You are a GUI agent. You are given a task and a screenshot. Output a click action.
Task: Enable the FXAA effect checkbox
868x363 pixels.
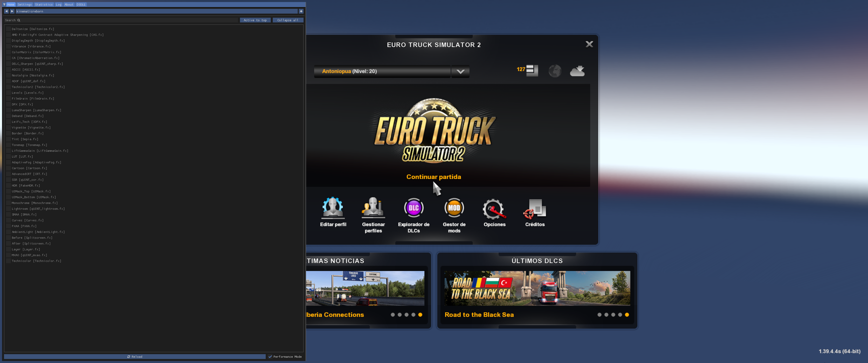click(x=8, y=226)
